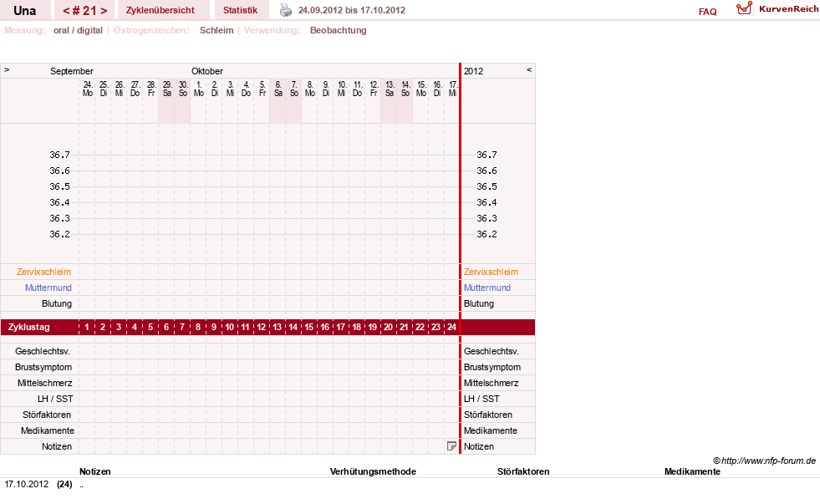Click the Zyklustag label
This screenshot has height=504, width=820.
coord(28,328)
